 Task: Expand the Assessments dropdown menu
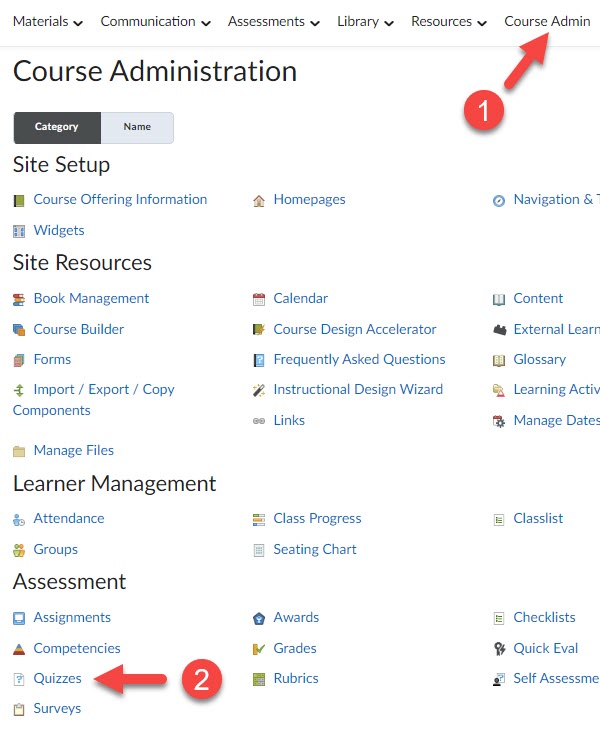[x=273, y=21]
